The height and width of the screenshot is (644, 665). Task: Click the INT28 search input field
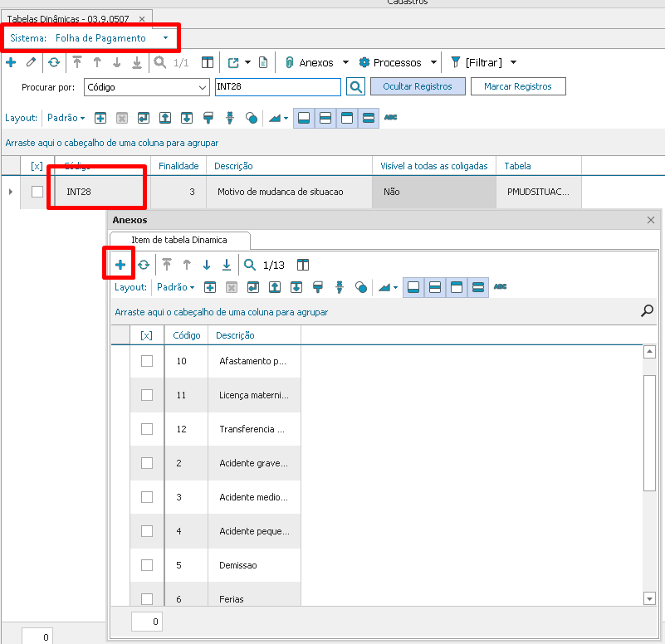pos(278,87)
